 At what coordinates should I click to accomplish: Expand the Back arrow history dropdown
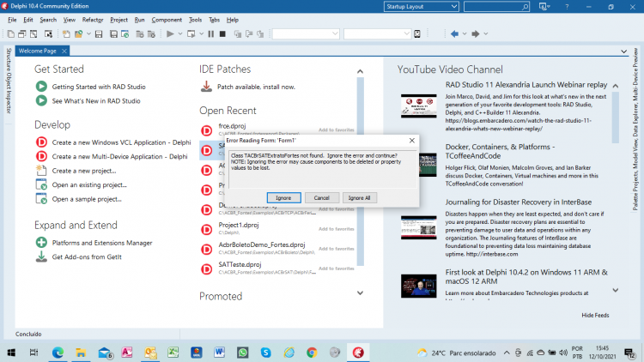click(465, 34)
